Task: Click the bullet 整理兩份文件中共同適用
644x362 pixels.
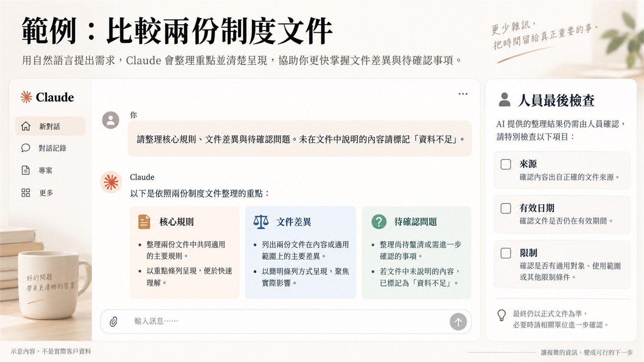Action: point(186,250)
